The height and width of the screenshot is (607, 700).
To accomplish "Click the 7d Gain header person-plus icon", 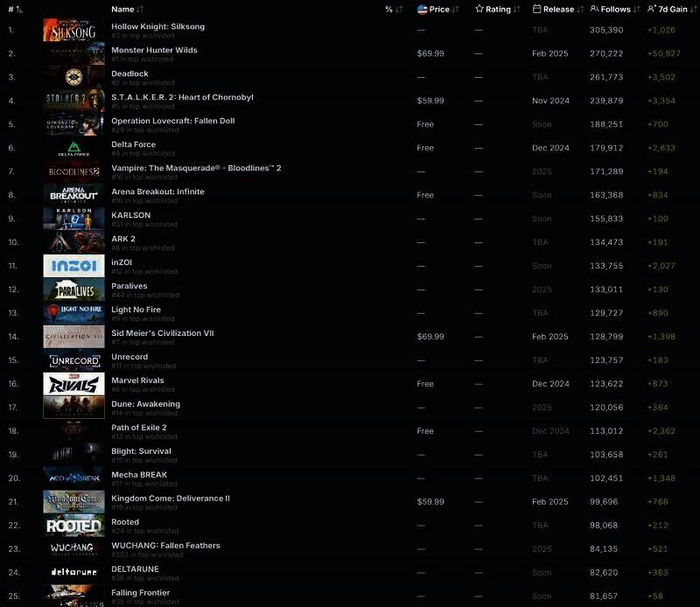I will tap(651, 9).
